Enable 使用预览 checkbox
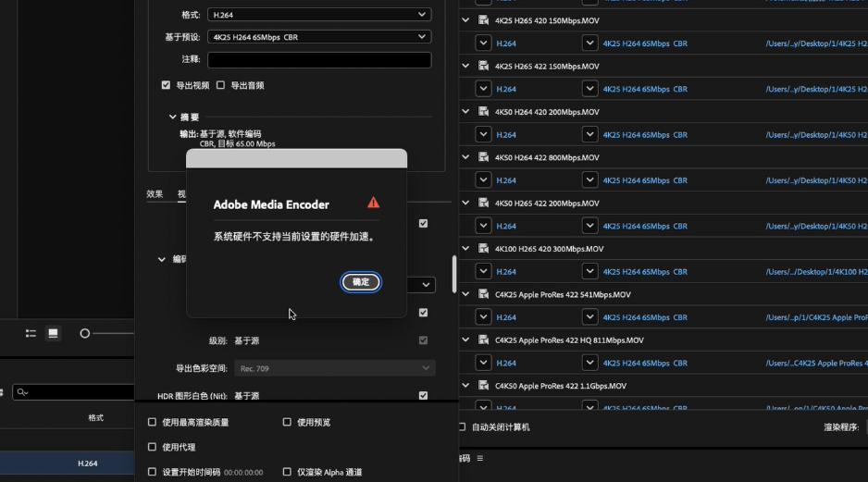Image resolution: width=868 pixels, height=482 pixels. click(x=287, y=422)
